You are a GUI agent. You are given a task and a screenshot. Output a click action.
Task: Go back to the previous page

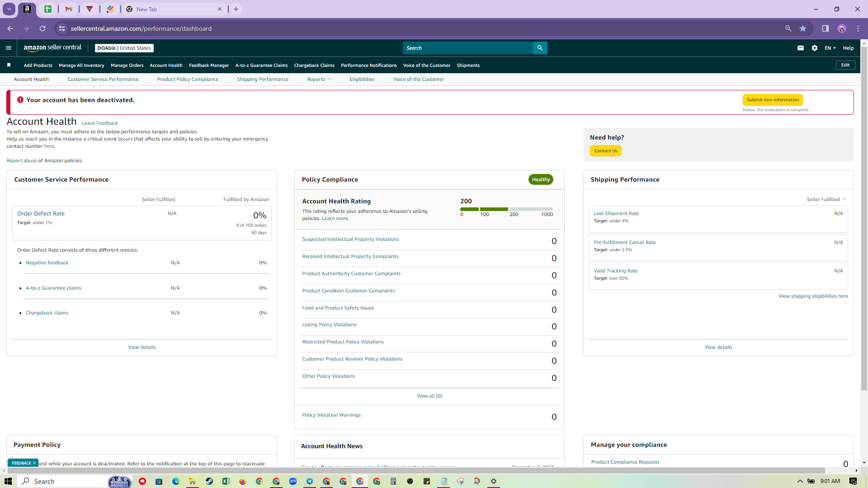(x=10, y=28)
